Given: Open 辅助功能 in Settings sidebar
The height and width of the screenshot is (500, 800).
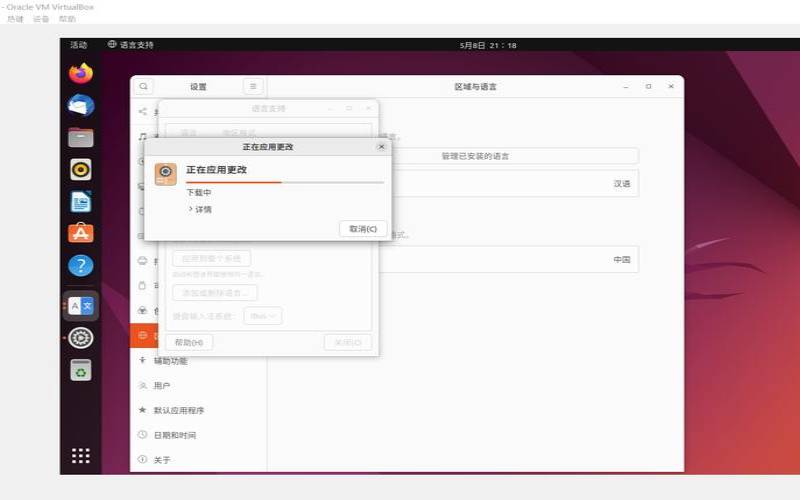Looking at the screenshot, I should 198,361.
